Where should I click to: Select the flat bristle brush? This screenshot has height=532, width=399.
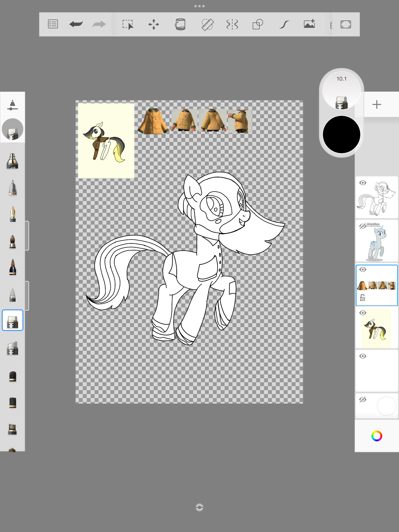[x=13, y=429]
